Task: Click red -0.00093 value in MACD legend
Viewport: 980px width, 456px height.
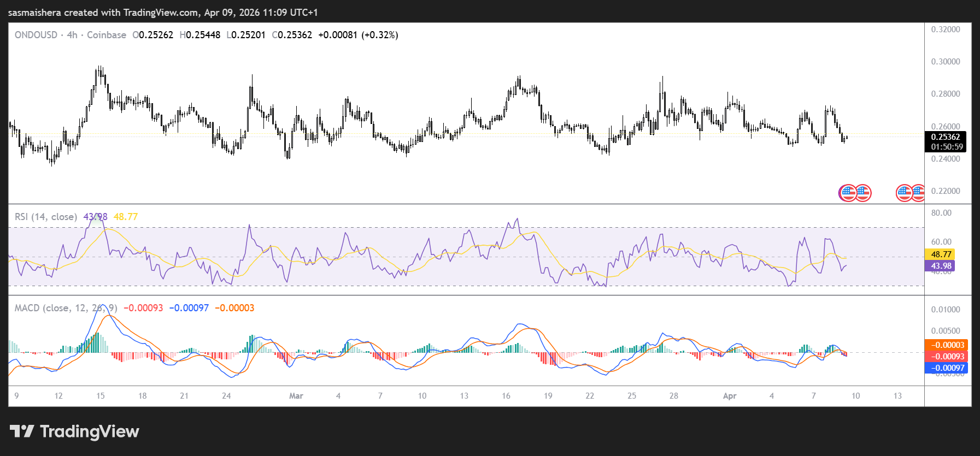Action: tap(143, 308)
